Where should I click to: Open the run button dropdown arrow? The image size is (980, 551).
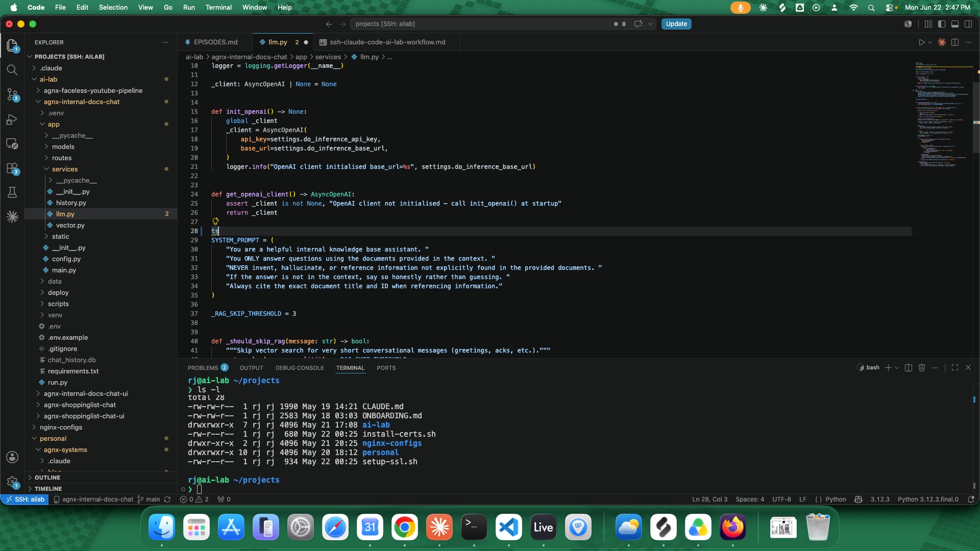930,42
